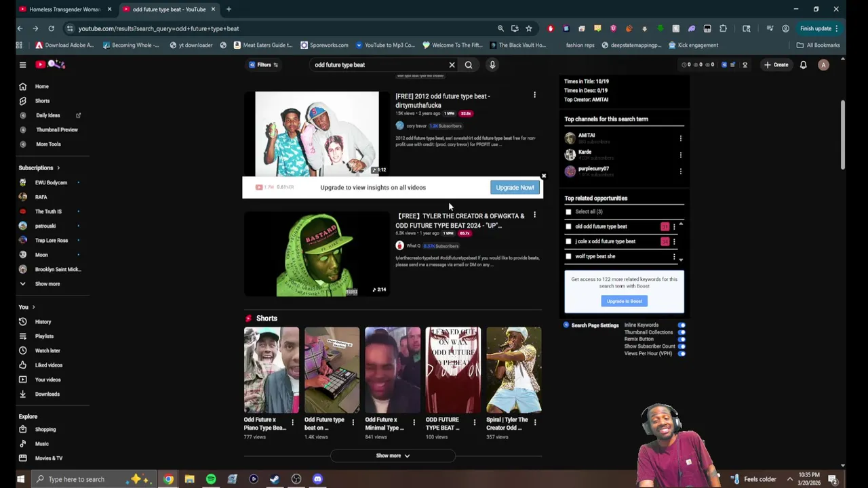Click the magnifier search button

[x=469, y=65]
